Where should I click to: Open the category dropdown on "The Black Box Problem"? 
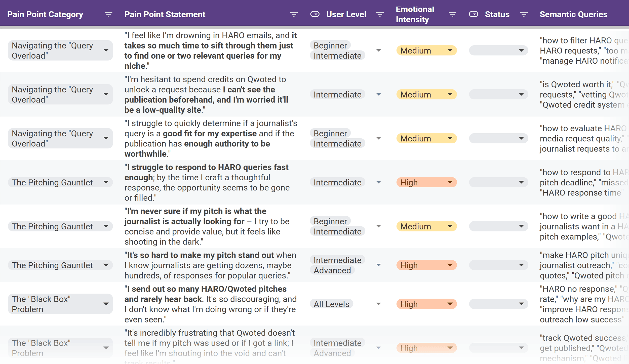click(106, 304)
